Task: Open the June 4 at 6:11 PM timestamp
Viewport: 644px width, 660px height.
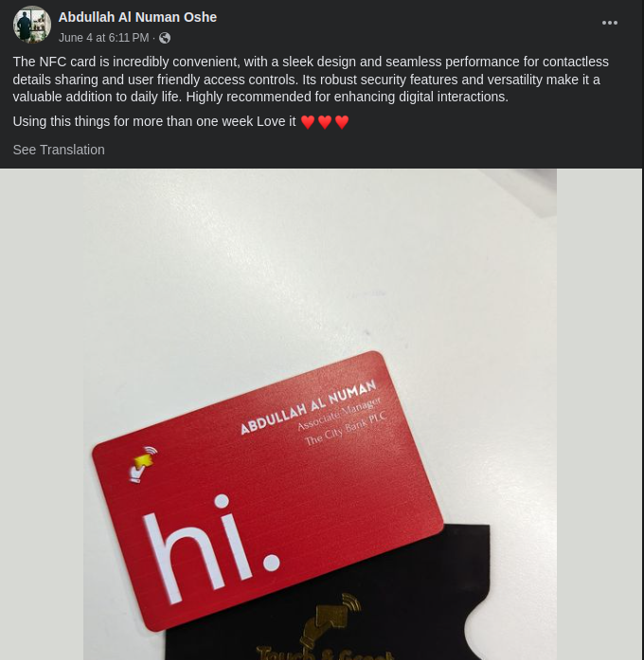Action: tap(103, 38)
